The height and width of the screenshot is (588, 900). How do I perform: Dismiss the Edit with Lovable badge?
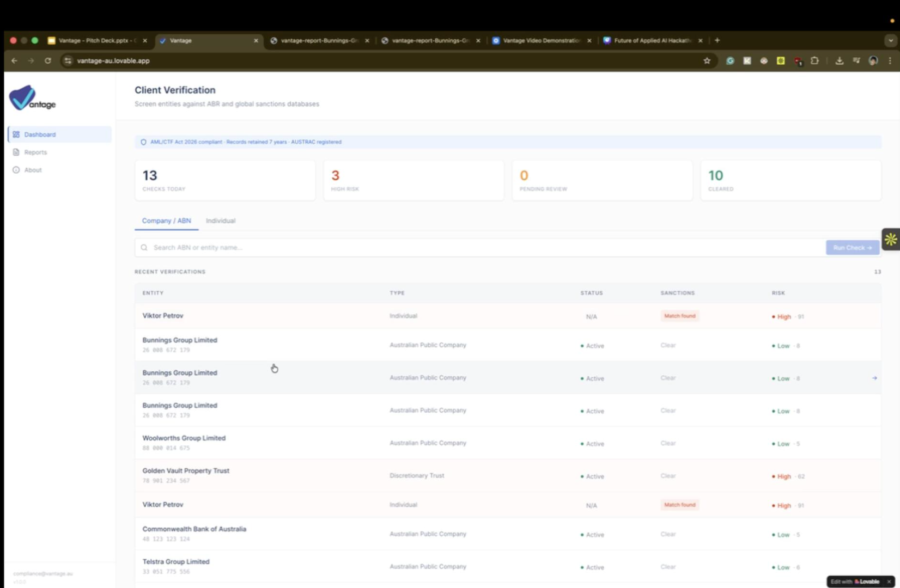click(x=889, y=581)
